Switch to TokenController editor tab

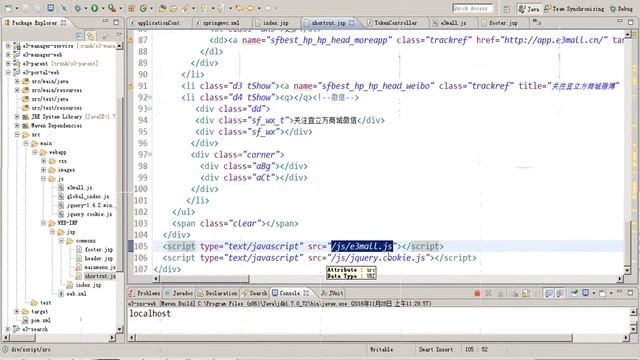pos(396,23)
